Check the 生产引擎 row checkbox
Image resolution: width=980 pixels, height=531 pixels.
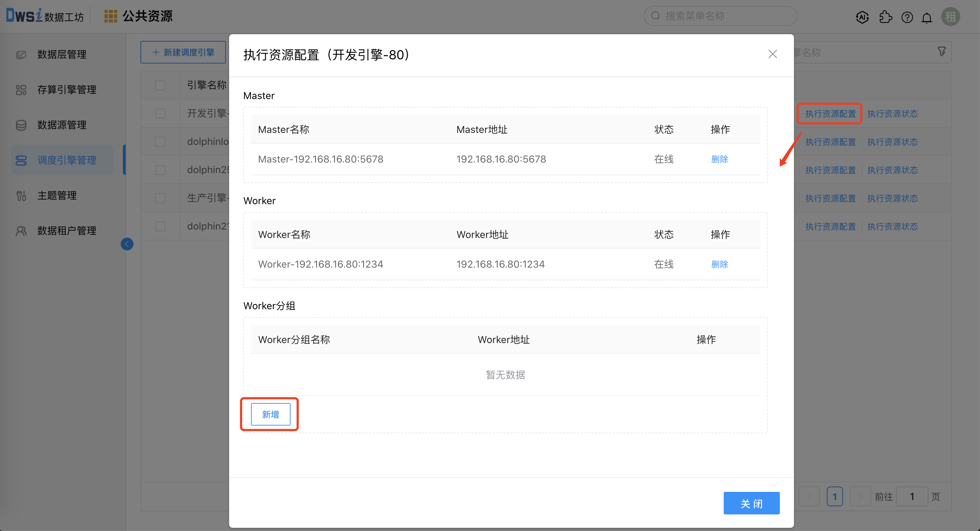coord(160,198)
